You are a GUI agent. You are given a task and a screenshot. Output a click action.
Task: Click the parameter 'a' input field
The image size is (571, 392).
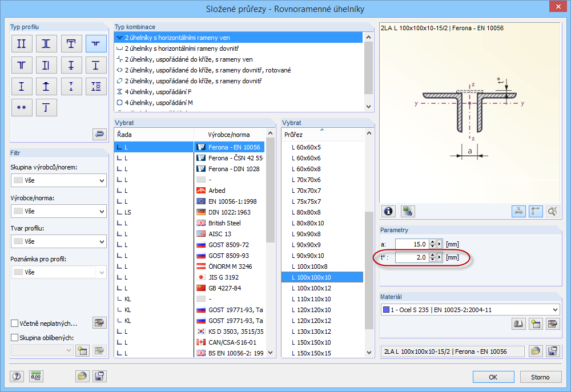tap(412, 244)
